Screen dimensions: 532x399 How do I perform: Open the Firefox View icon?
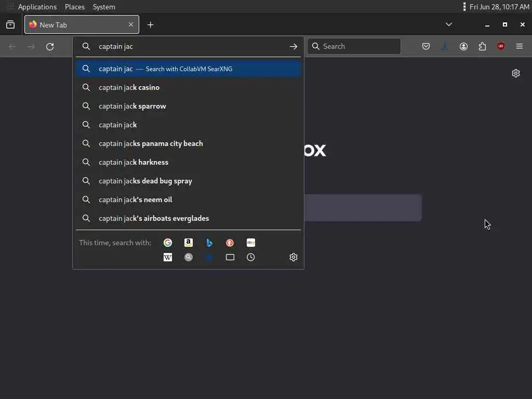tap(10, 25)
